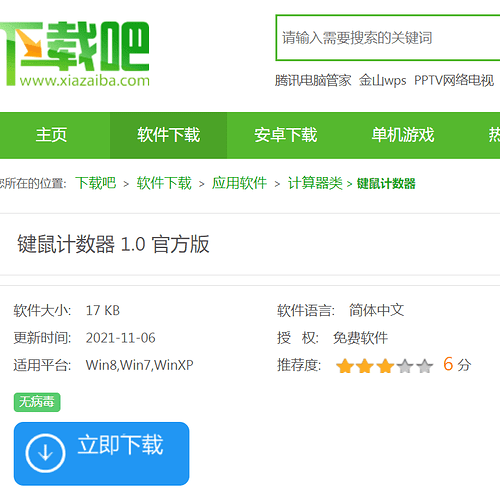Click the third orange rating star
Screen dimensions: 500x500
(x=385, y=366)
